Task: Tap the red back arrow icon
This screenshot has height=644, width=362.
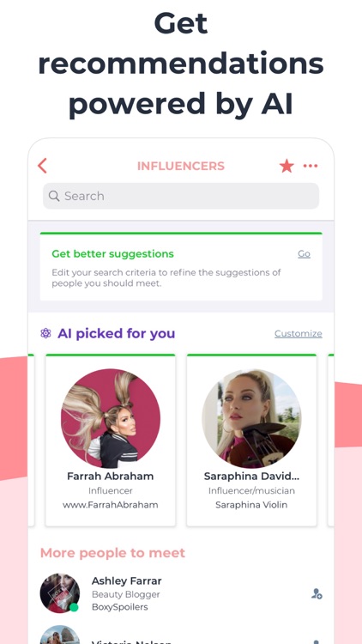Action: click(42, 166)
